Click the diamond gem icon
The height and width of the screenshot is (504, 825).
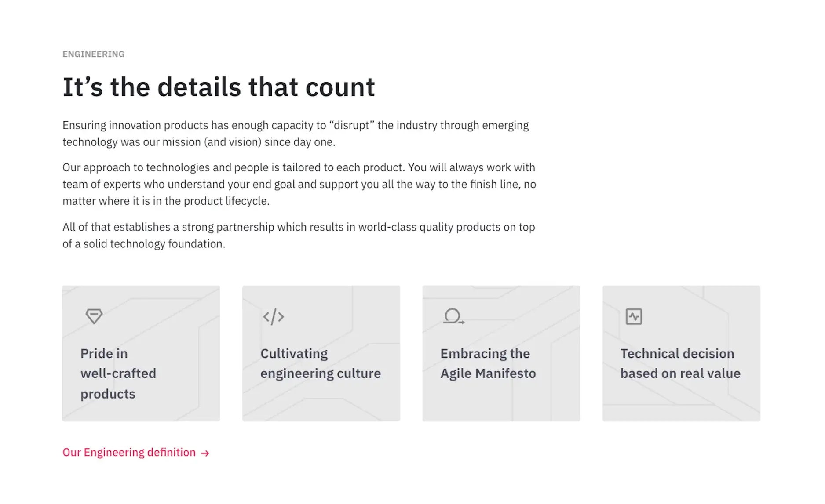tap(94, 316)
